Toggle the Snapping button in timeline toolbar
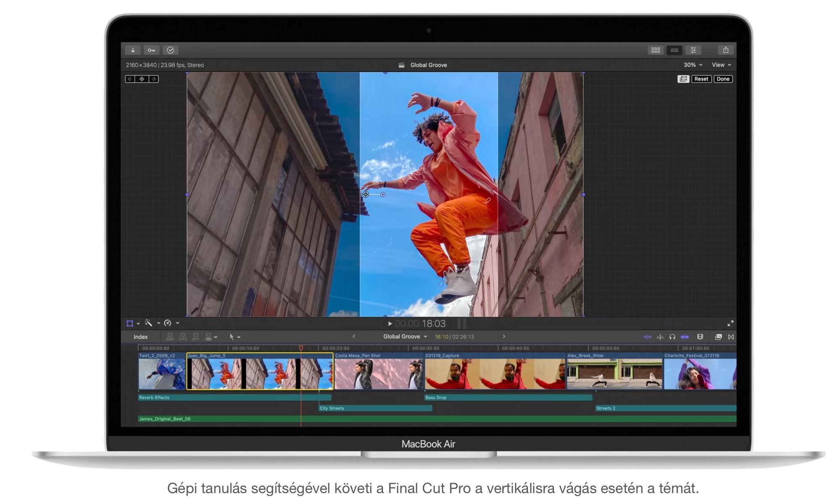This screenshot has width=840, height=504. point(685,337)
